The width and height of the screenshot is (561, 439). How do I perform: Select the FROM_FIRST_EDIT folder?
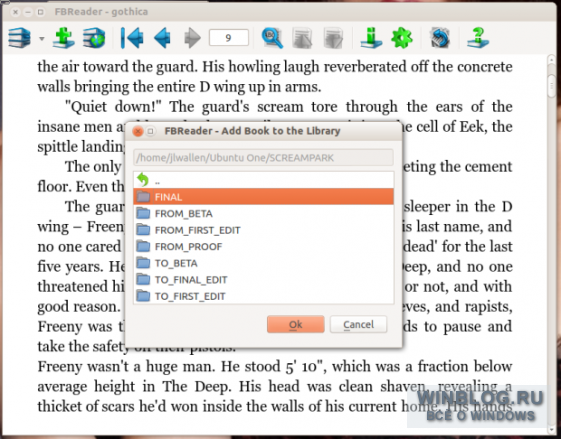click(x=263, y=230)
